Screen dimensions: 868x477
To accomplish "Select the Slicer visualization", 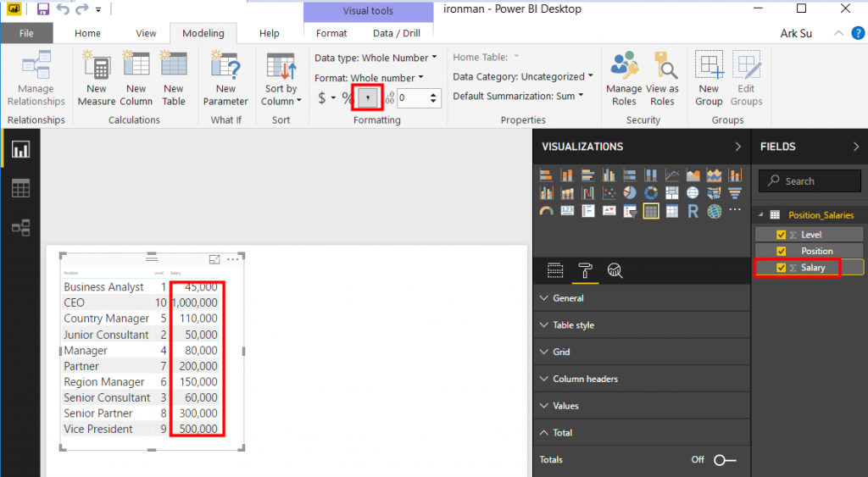I will pos(630,211).
